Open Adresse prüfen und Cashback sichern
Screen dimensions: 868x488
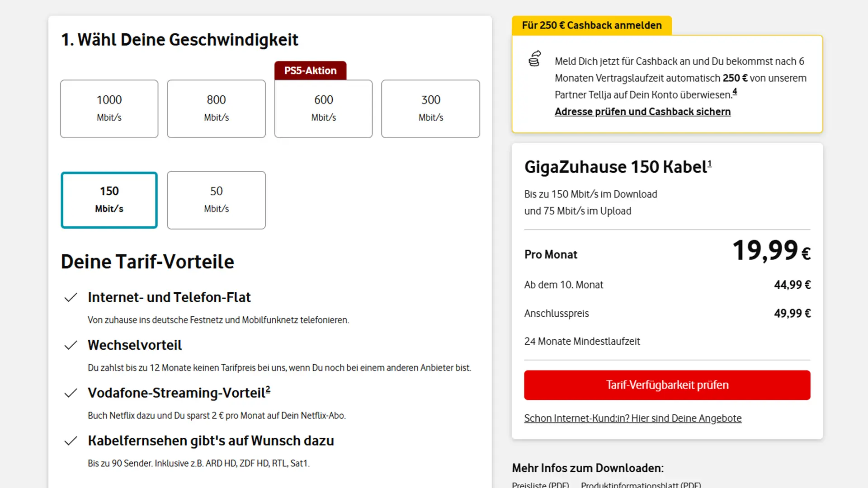point(642,112)
